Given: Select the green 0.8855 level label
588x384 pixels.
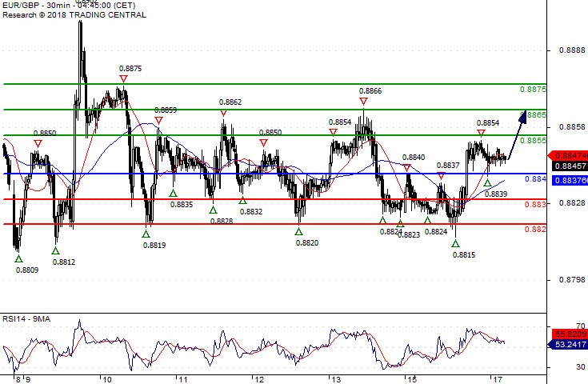Looking at the screenshot, I should (x=533, y=140).
